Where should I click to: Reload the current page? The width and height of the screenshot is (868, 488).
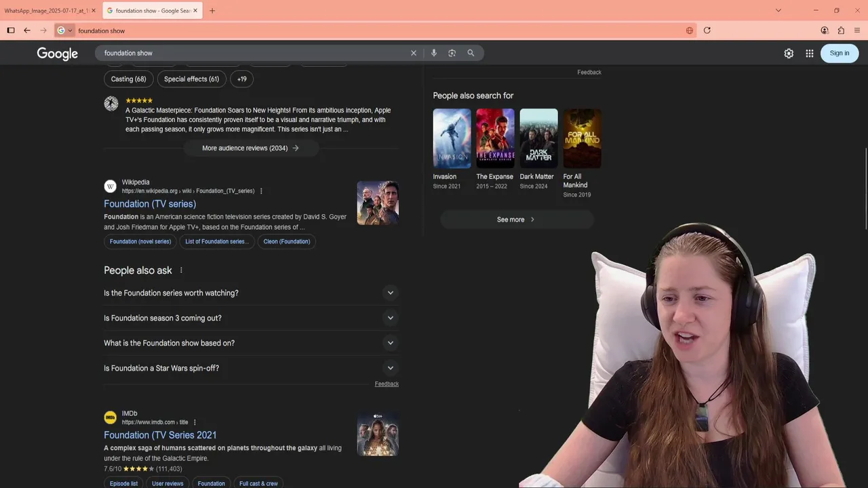(707, 30)
